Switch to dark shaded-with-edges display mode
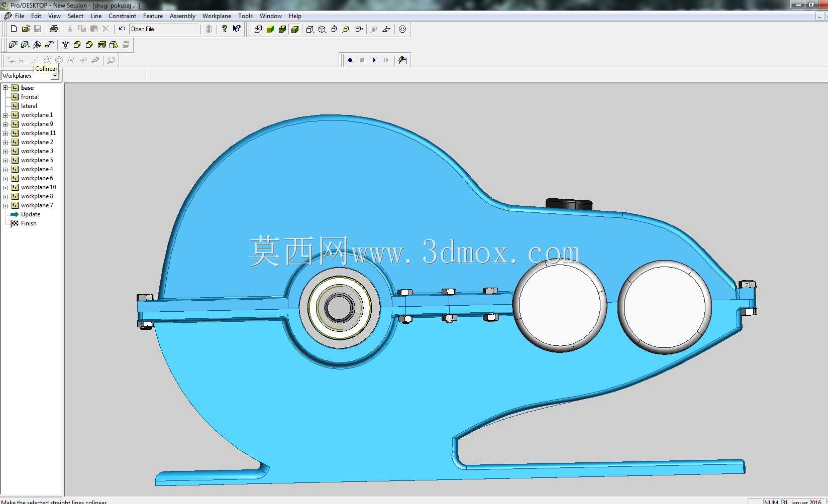Screen dimensions: 828x504 click(282, 29)
